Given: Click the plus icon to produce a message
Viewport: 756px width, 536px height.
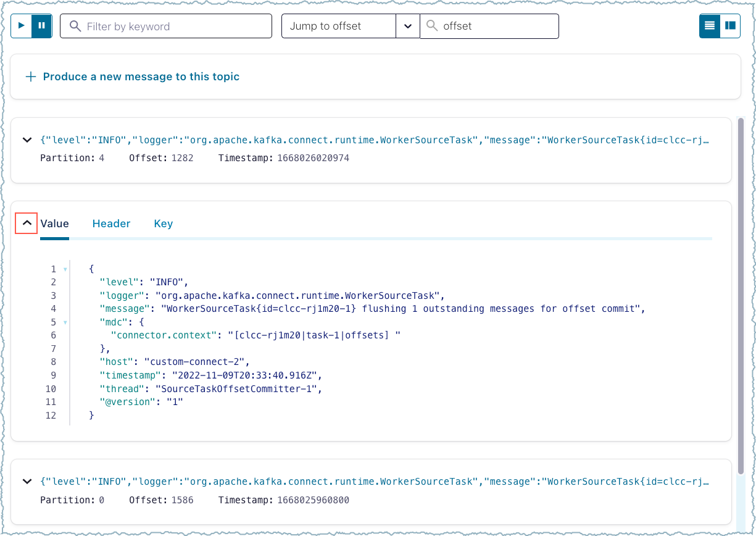Looking at the screenshot, I should click(x=31, y=77).
